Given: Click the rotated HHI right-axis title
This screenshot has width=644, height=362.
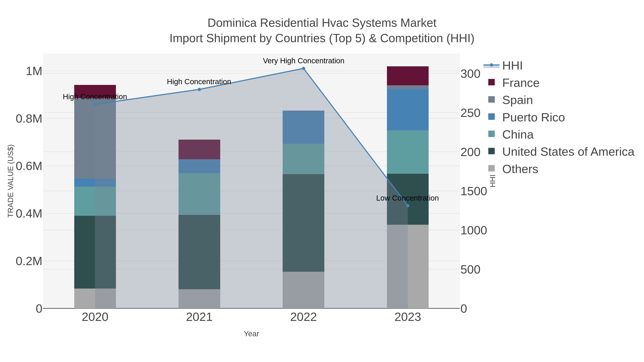Looking at the screenshot, I should 492,181.
